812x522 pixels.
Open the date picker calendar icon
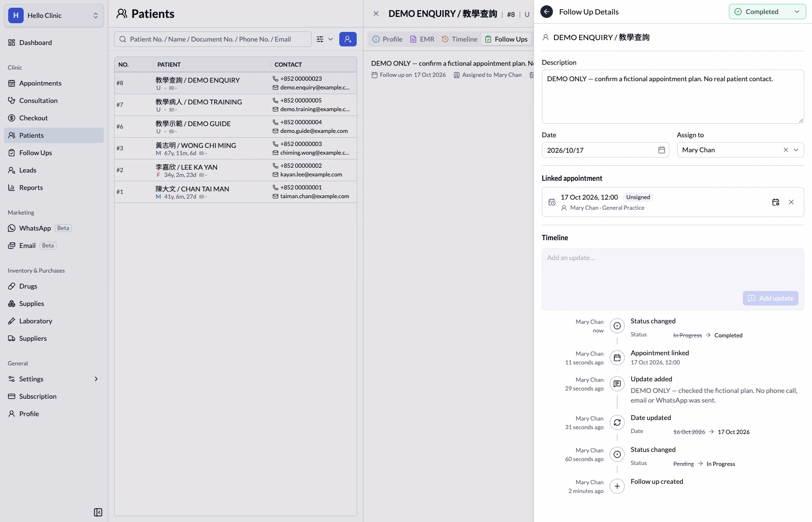pos(662,150)
